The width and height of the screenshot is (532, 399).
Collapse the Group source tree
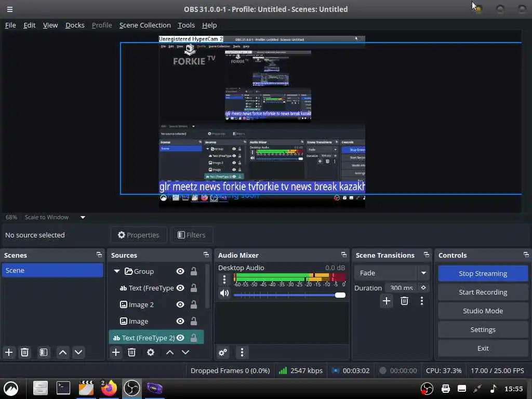coord(117,271)
